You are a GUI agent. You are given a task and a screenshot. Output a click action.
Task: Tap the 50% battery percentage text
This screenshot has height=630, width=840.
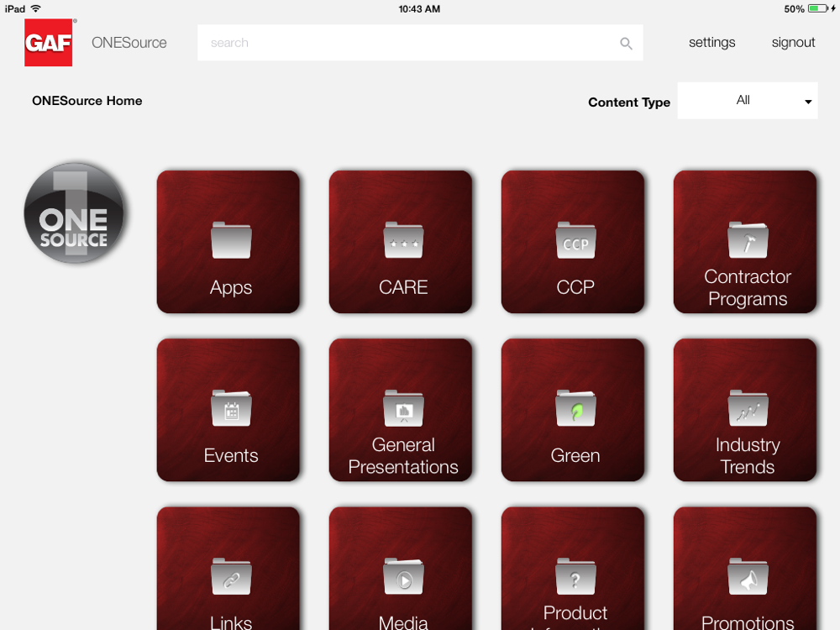[x=794, y=9]
